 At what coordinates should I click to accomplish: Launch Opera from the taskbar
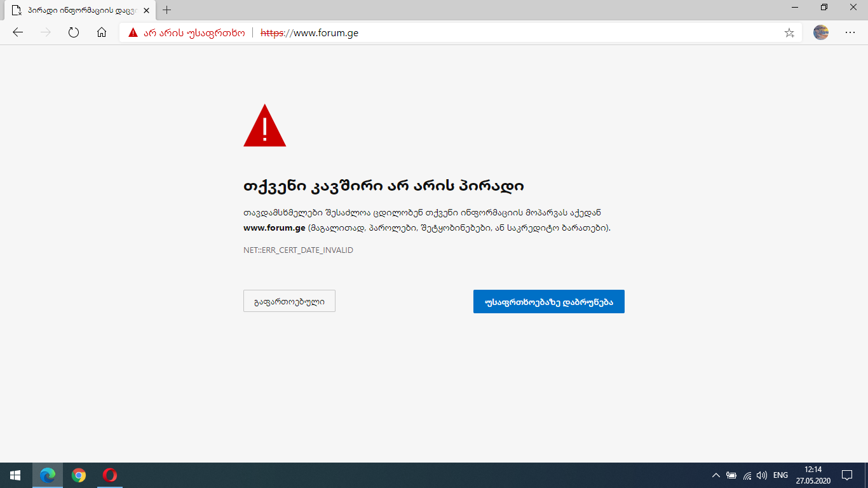coord(110,475)
